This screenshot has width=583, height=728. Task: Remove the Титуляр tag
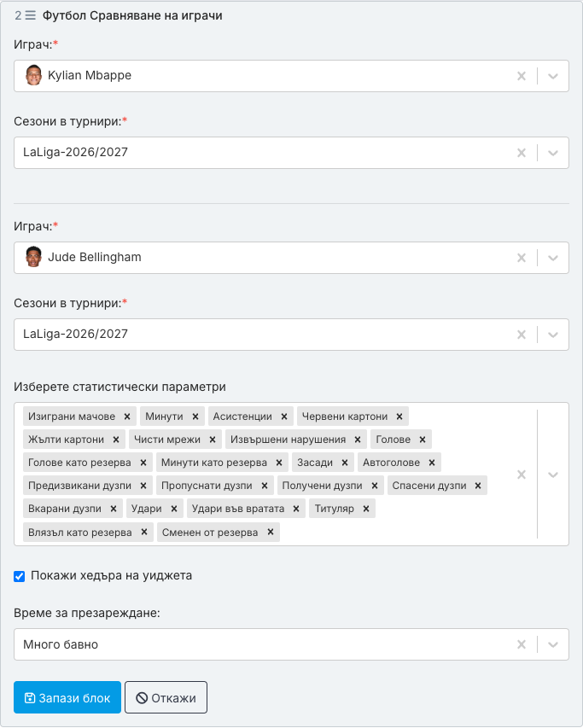coord(366,509)
